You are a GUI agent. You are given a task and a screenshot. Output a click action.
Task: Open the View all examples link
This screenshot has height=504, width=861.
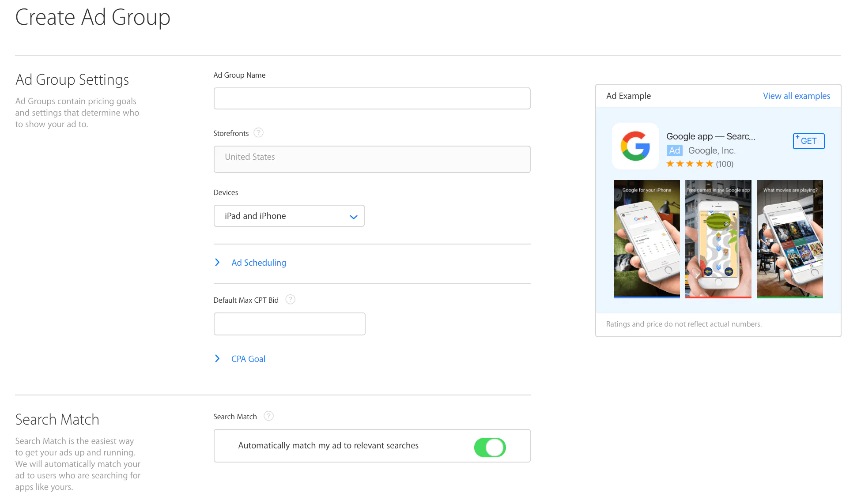(x=796, y=96)
